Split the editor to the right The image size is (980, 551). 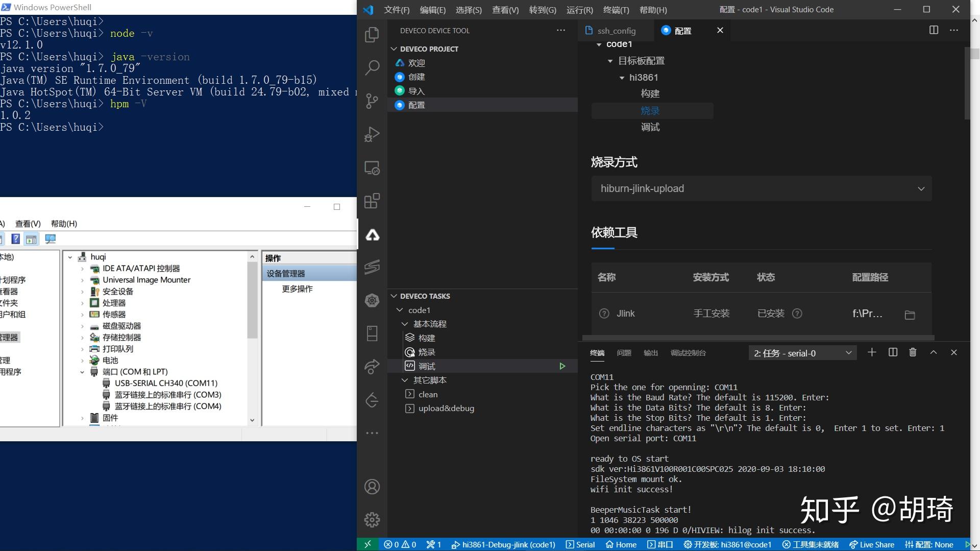pos(934,30)
